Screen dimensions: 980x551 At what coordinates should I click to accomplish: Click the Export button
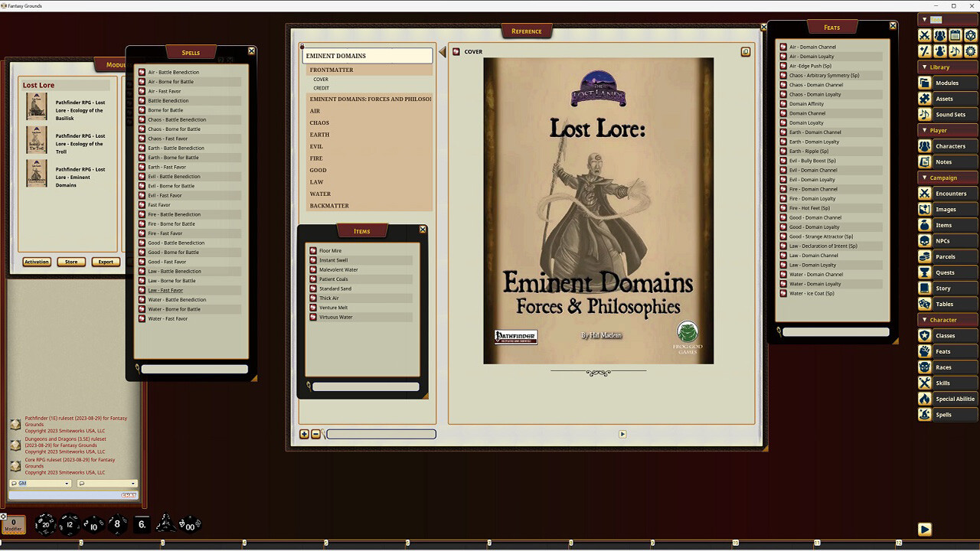point(106,262)
